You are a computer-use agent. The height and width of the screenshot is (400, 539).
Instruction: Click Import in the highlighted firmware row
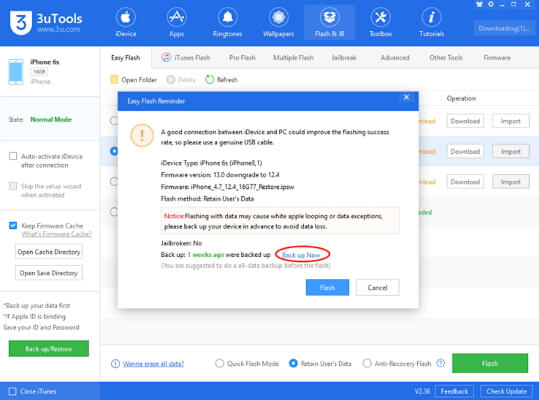click(510, 151)
